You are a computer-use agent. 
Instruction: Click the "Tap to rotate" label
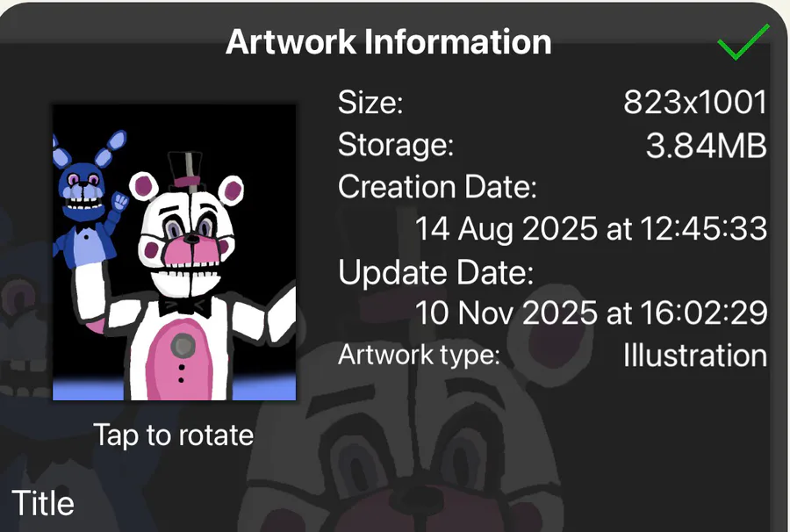[173, 435]
